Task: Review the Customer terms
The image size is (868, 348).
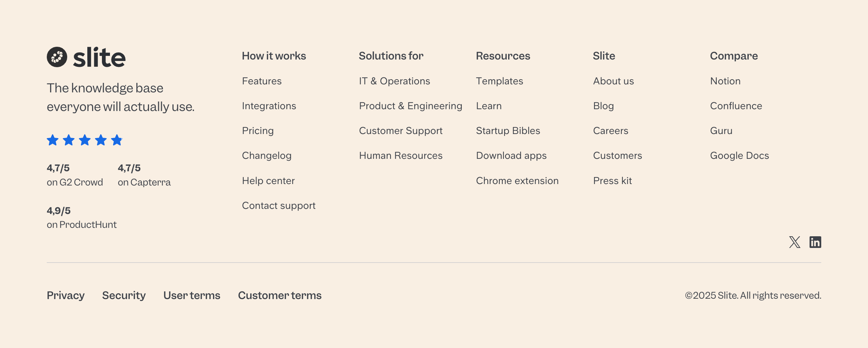Action: coord(279,295)
